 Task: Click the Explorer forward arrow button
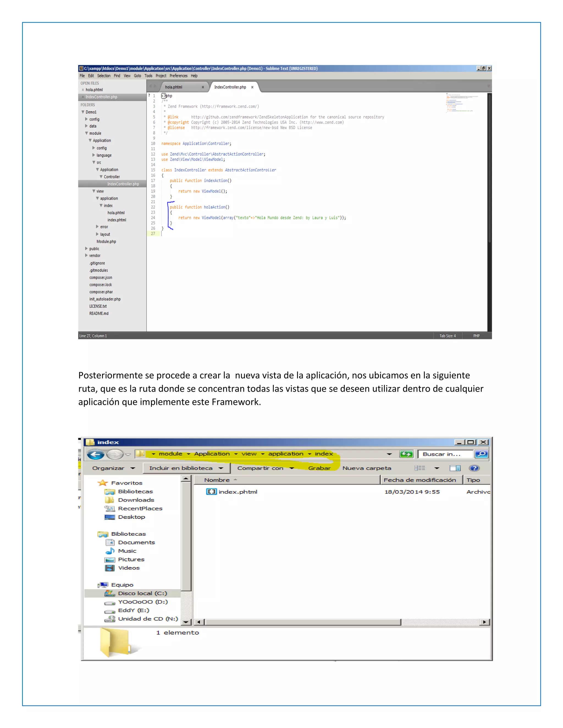coord(115,454)
